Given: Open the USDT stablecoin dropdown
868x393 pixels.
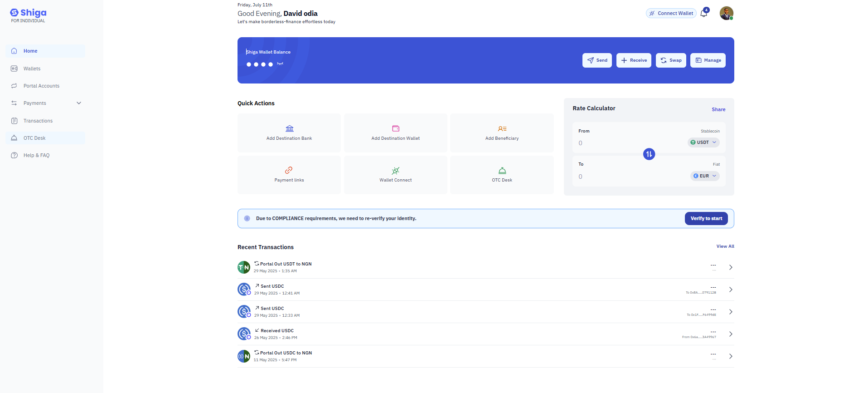Looking at the screenshot, I should [703, 142].
